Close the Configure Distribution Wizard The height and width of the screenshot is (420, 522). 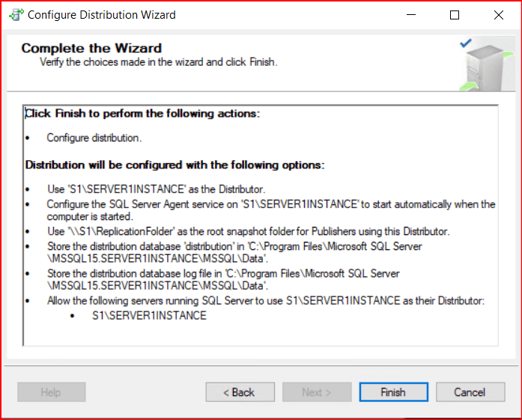[x=499, y=14]
